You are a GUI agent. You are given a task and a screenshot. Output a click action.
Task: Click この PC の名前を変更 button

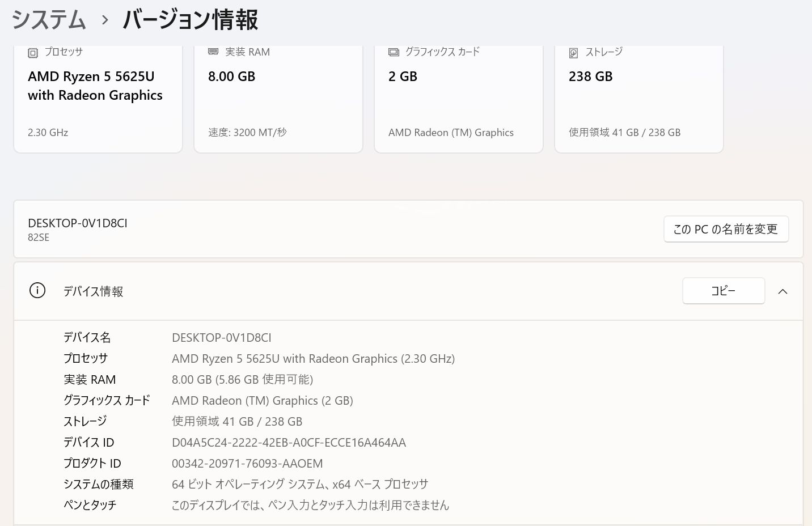(x=726, y=229)
